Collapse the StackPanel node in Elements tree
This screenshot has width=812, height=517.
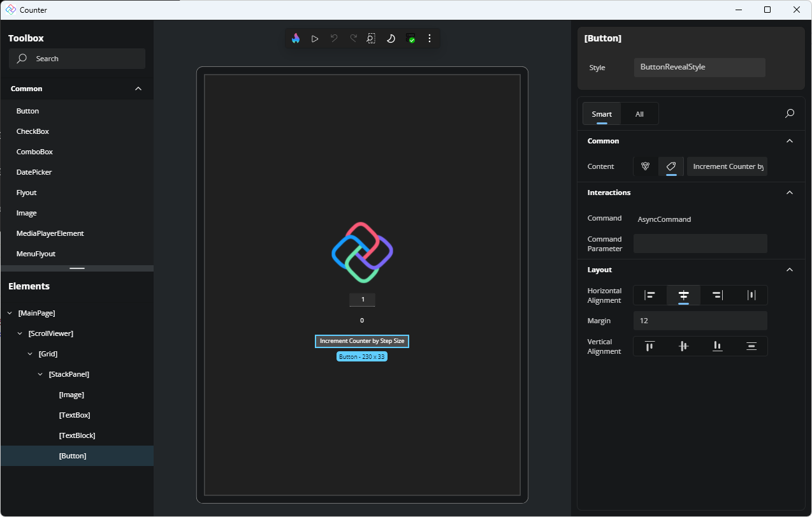(x=40, y=374)
